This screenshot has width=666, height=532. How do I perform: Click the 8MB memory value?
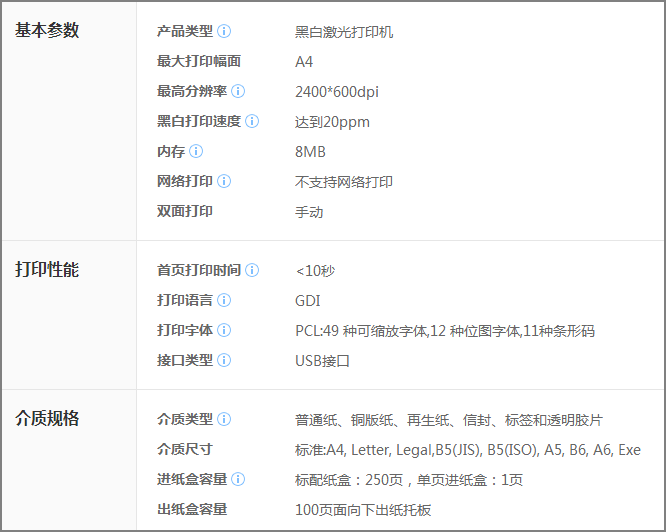(x=310, y=152)
